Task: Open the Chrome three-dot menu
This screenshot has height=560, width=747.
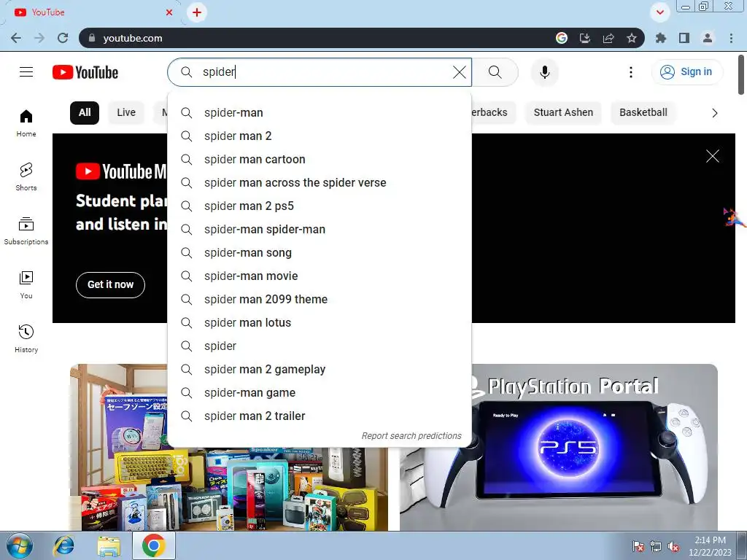Action: [731, 38]
